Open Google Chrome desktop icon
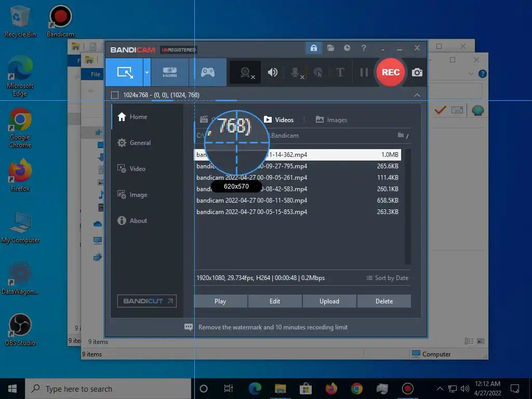 (20, 128)
